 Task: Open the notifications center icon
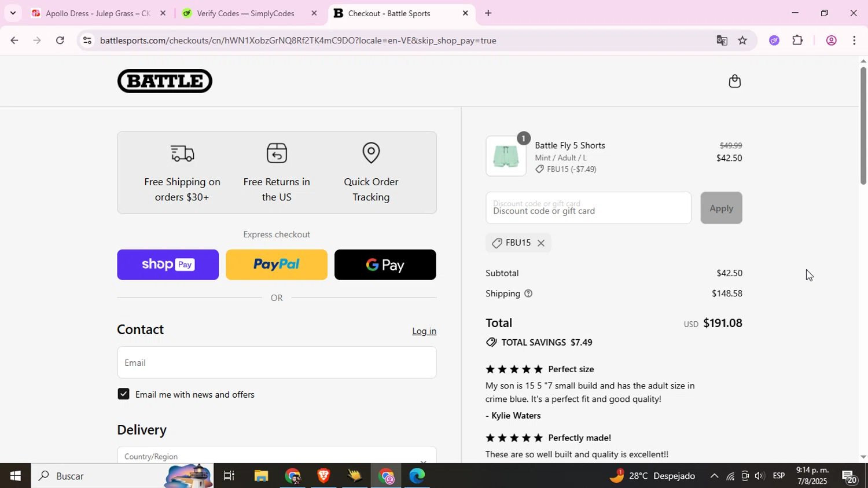coord(849,476)
